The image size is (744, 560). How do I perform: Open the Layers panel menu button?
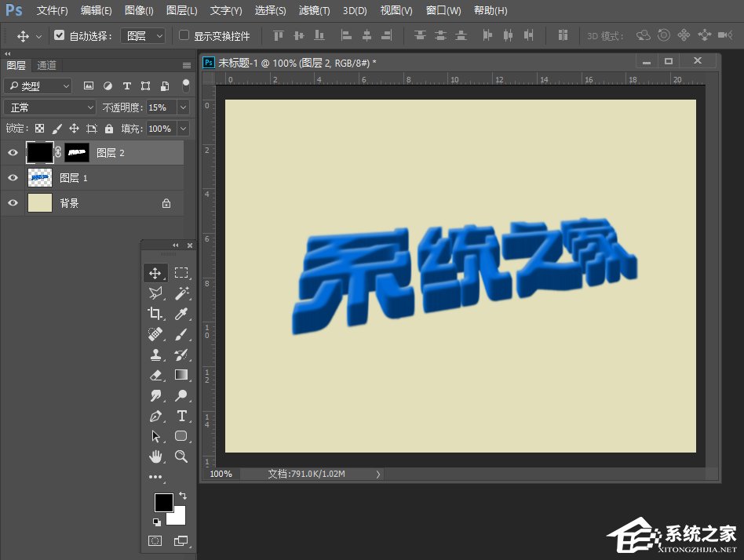tap(187, 65)
